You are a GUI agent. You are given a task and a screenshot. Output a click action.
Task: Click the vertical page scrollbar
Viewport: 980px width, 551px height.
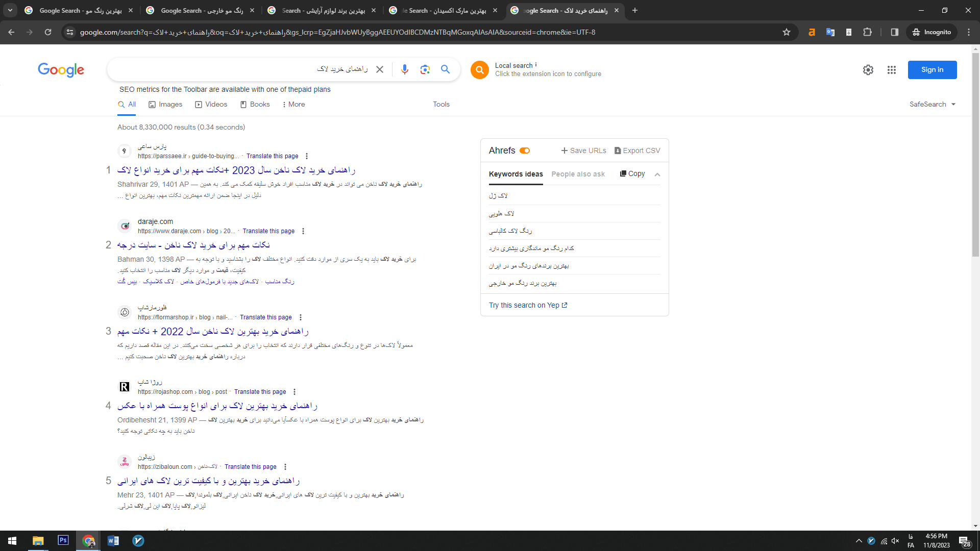[x=975, y=156]
